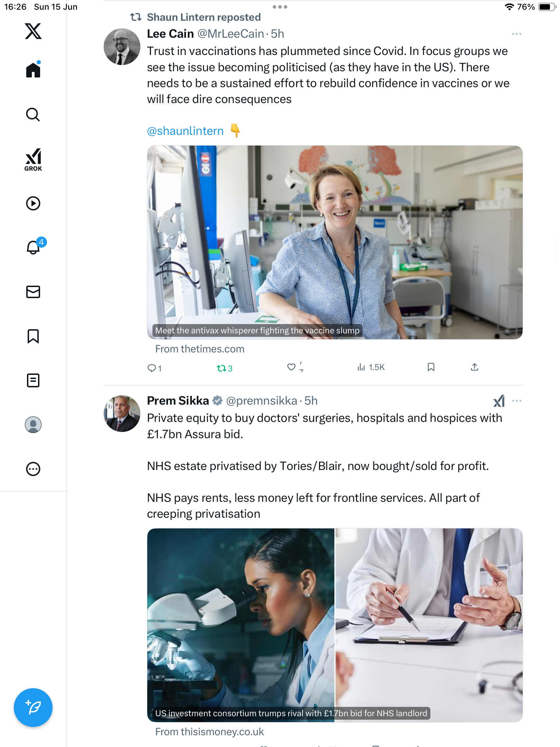Open the Lists icon in sidebar
The image size is (560, 747).
(33, 380)
